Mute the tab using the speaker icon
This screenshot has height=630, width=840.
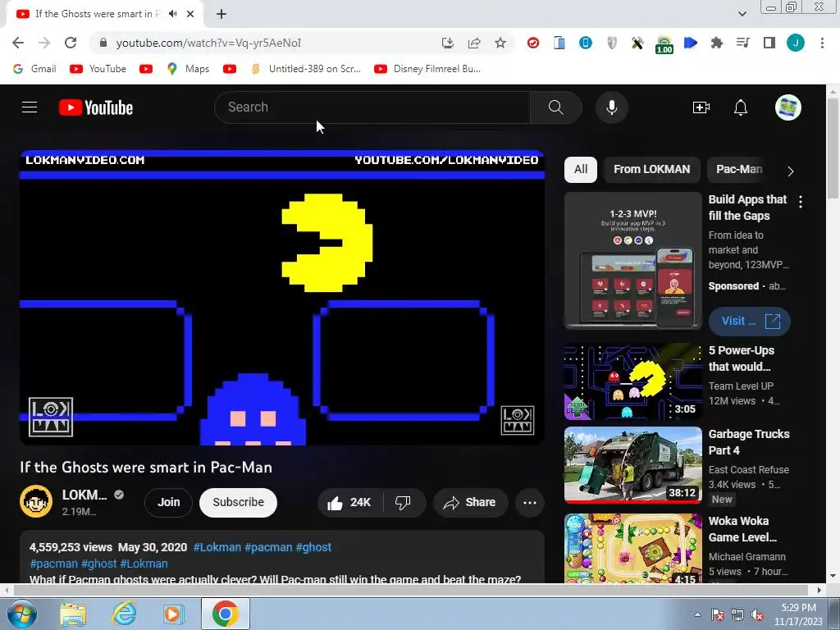tap(172, 14)
